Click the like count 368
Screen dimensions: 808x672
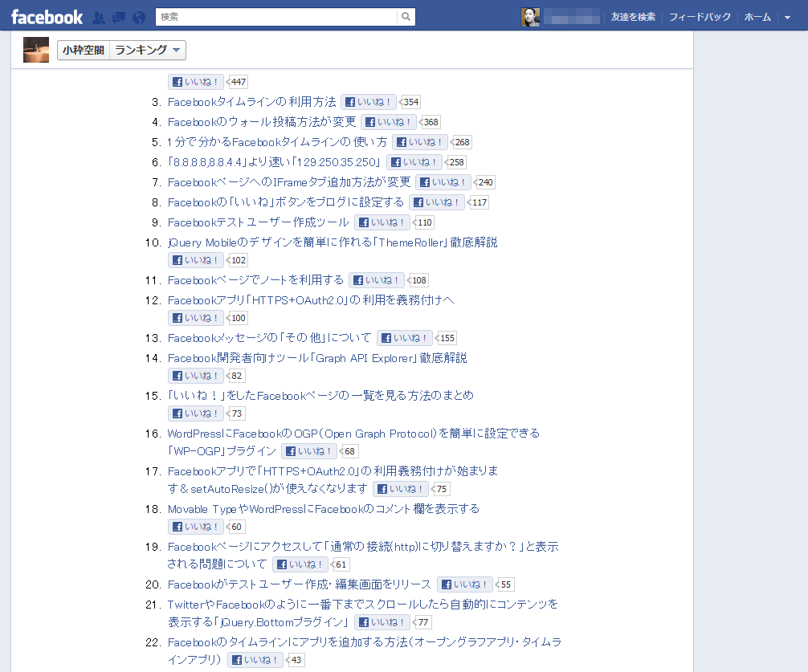pyautogui.click(x=431, y=122)
